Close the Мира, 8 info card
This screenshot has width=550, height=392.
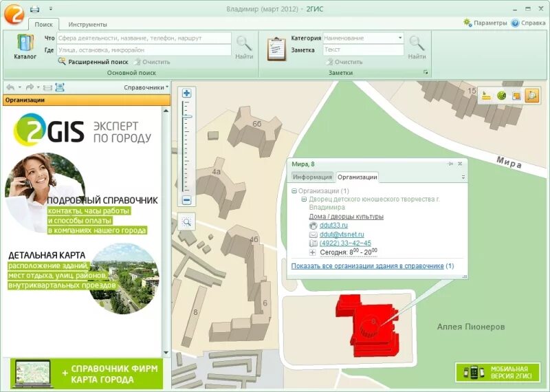pyautogui.click(x=460, y=164)
